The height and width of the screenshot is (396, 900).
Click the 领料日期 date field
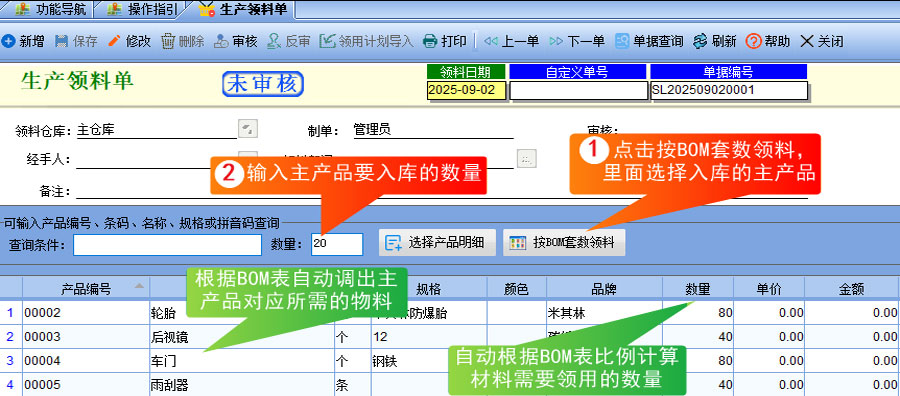pyautogui.click(x=467, y=90)
